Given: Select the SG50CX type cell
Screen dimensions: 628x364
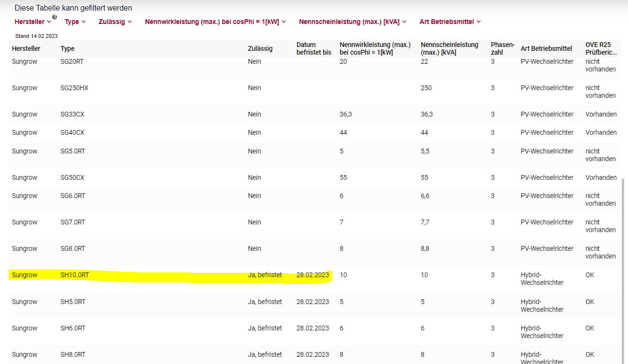Looking at the screenshot, I should (x=72, y=177).
